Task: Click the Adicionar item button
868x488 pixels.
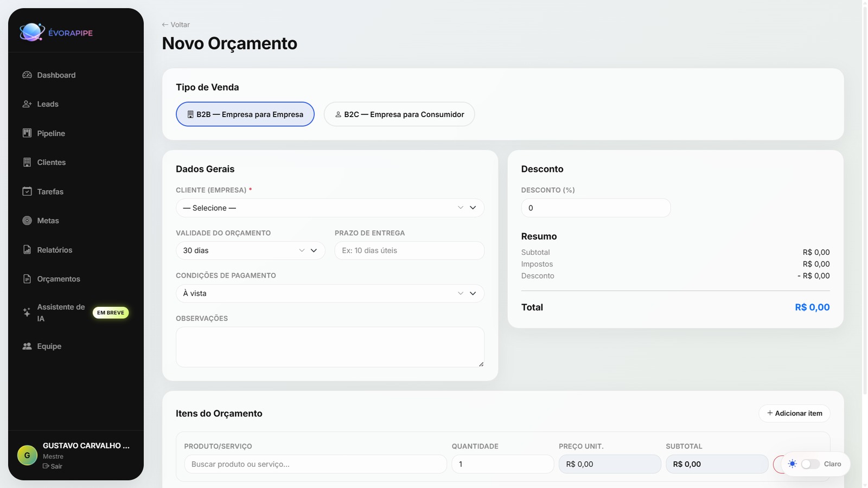Action: tap(794, 413)
